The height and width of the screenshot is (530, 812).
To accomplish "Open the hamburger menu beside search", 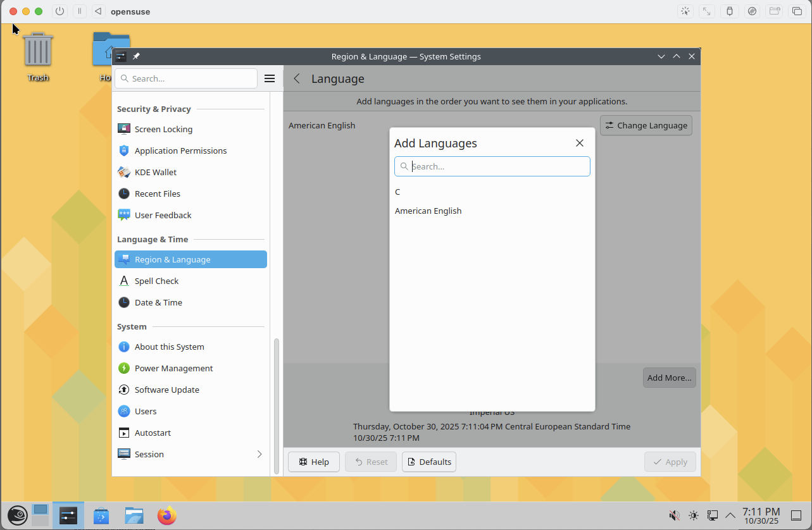I will (x=270, y=78).
